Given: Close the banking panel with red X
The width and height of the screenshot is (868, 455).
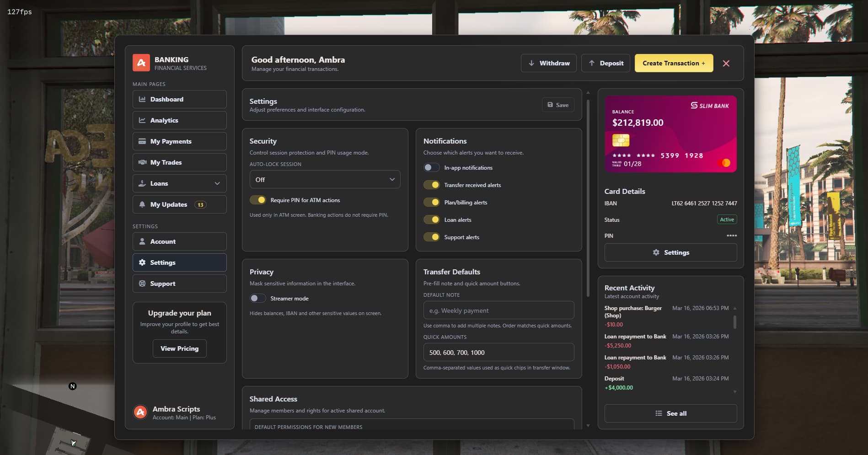Looking at the screenshot, I should click(x=726, y=64).
